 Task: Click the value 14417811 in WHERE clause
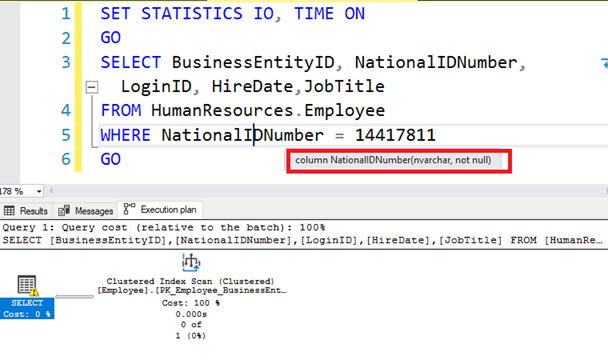point(395,135)
